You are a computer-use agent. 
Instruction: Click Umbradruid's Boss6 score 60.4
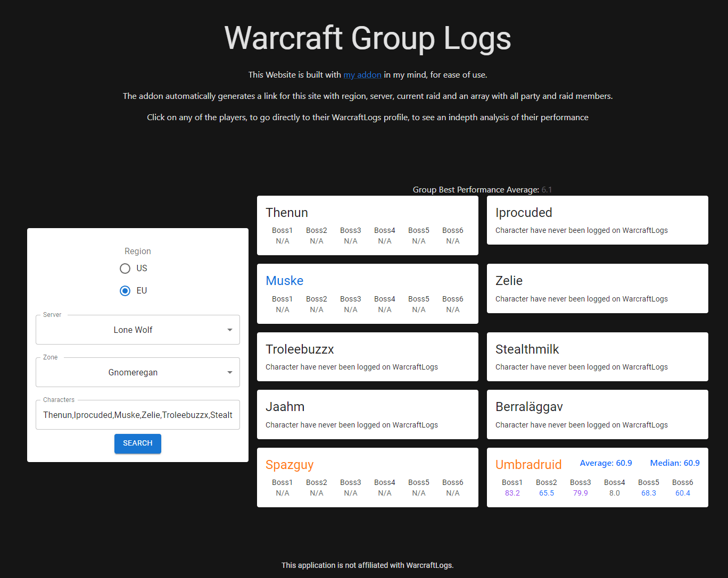click(683, 493)
